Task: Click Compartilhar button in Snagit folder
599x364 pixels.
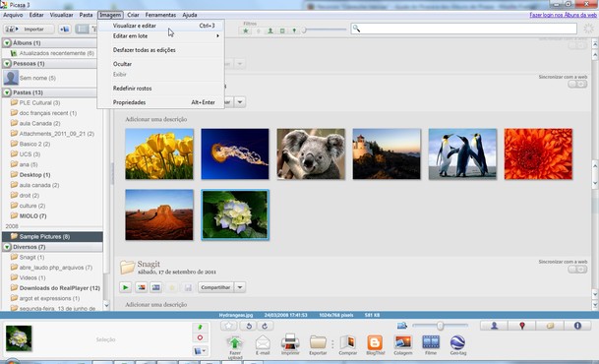Action: pyautogui.click(x=215, y=287)
